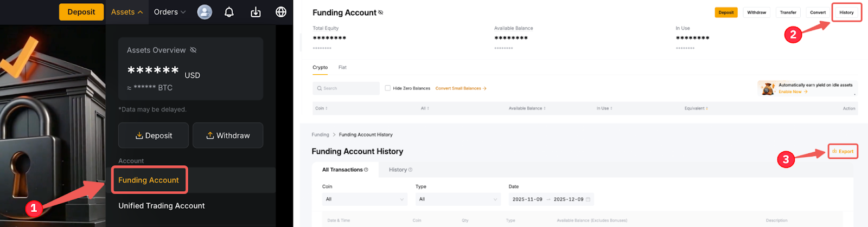Click the user profile avatar icon
This screenshot has height=227, width=868.
click(x=205, y=12)
